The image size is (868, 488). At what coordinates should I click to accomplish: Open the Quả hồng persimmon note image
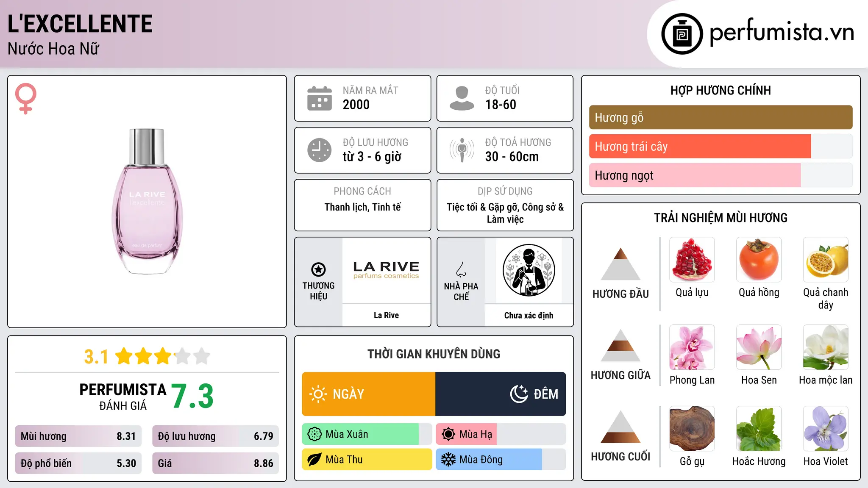[x=759, y=260]
